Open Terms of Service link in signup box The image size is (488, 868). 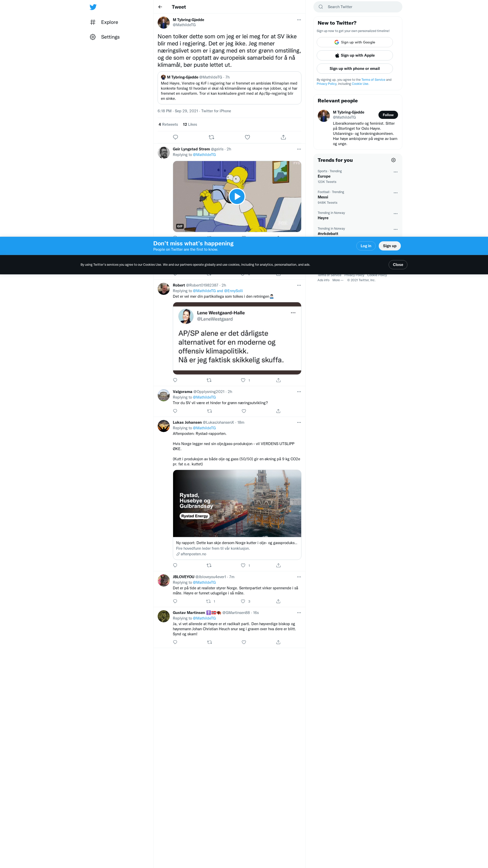point(373,80)
